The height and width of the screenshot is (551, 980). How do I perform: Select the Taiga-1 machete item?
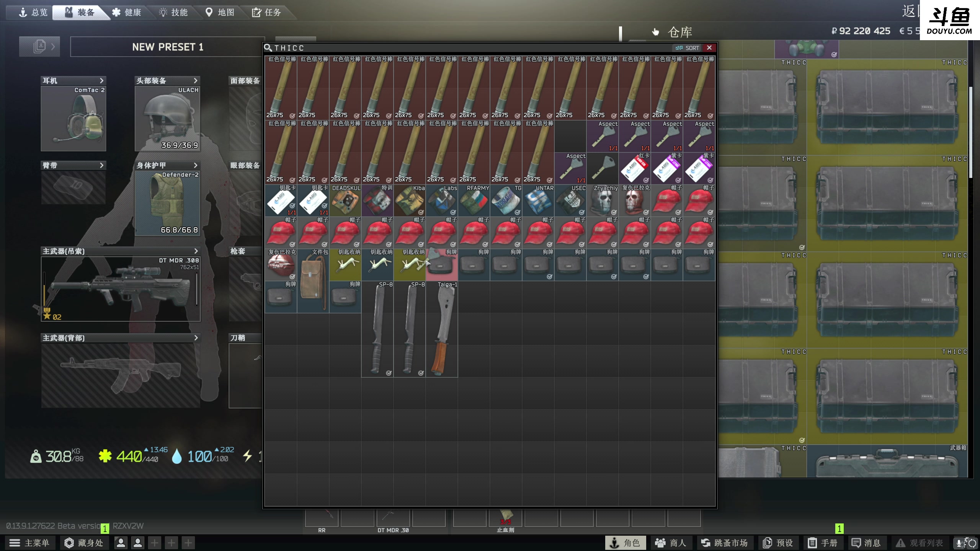point(442,329)
